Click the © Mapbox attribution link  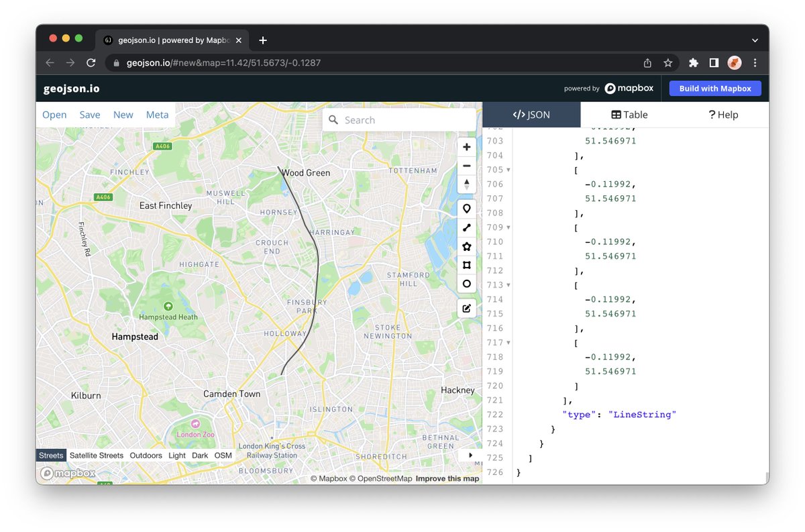click(x=328, y=478)
